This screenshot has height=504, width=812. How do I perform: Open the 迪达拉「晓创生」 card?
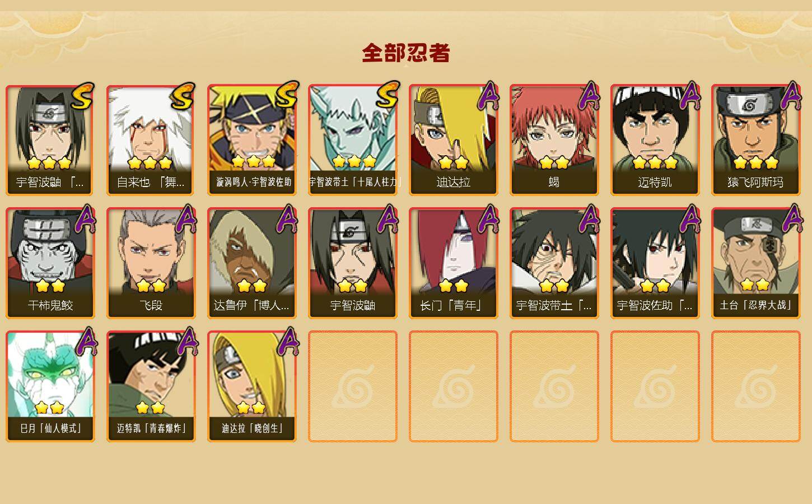click(x=252, y=386)
